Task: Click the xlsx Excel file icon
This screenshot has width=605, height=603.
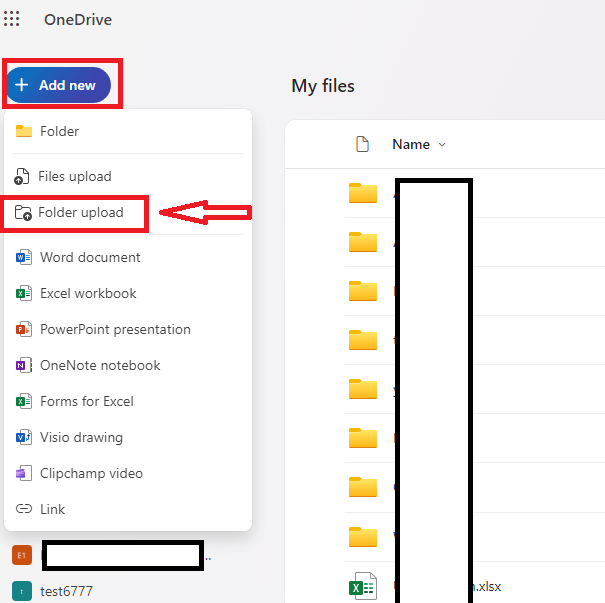Action: pyautogui.click(x=363, y=586)
